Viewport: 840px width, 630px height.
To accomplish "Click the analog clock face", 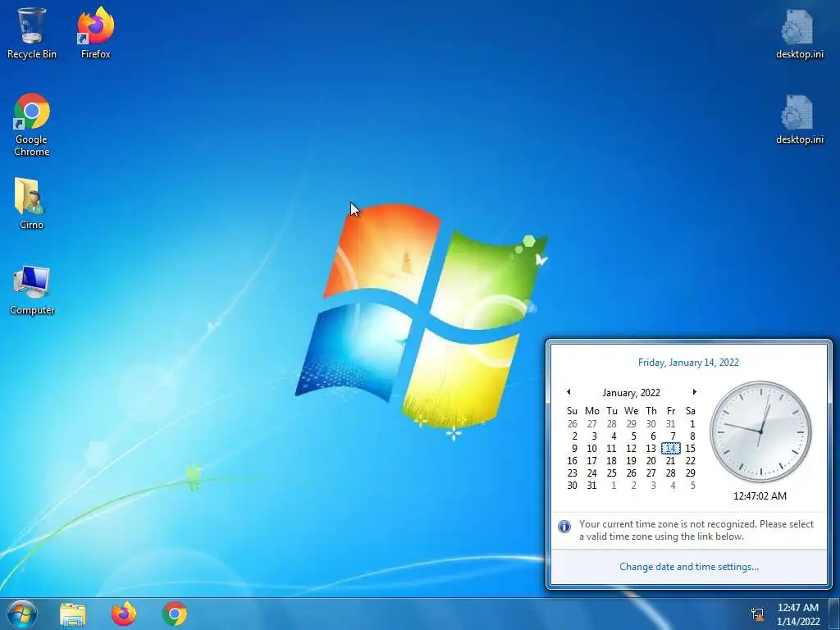I will (760, 431).
